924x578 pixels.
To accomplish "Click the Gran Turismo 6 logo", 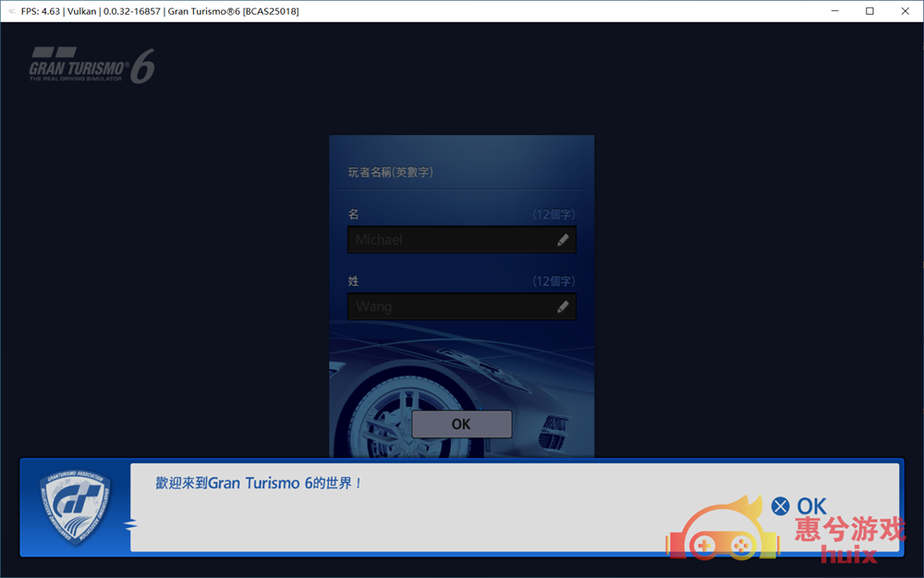I will tap(91, 66).
